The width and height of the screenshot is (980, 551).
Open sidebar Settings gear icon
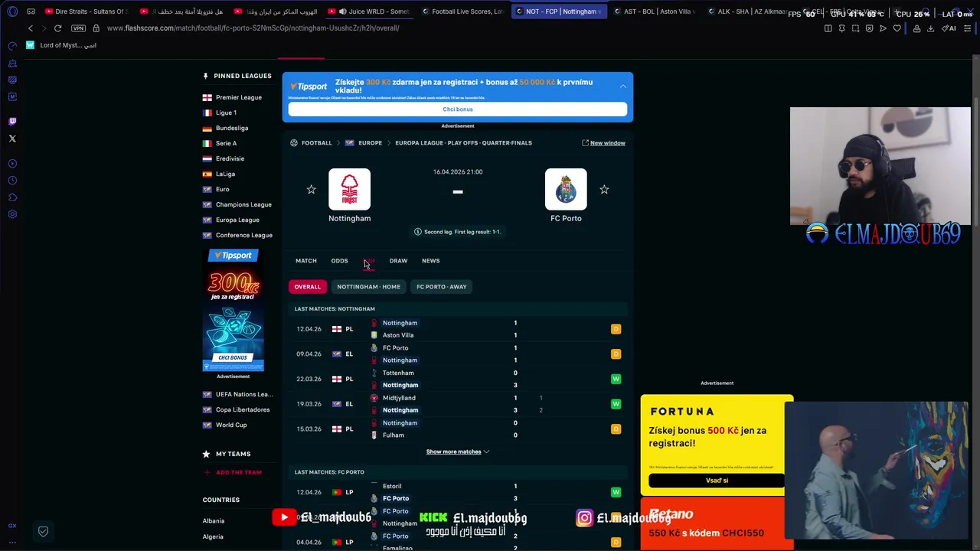[x=12, y=214]
